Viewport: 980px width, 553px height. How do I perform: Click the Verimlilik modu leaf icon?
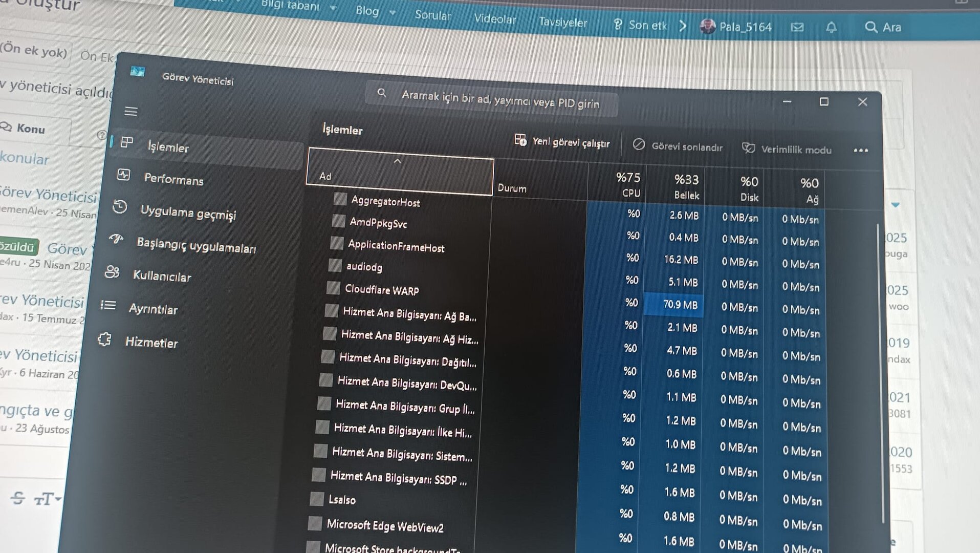pyautogui.click(x=749, y=148)
